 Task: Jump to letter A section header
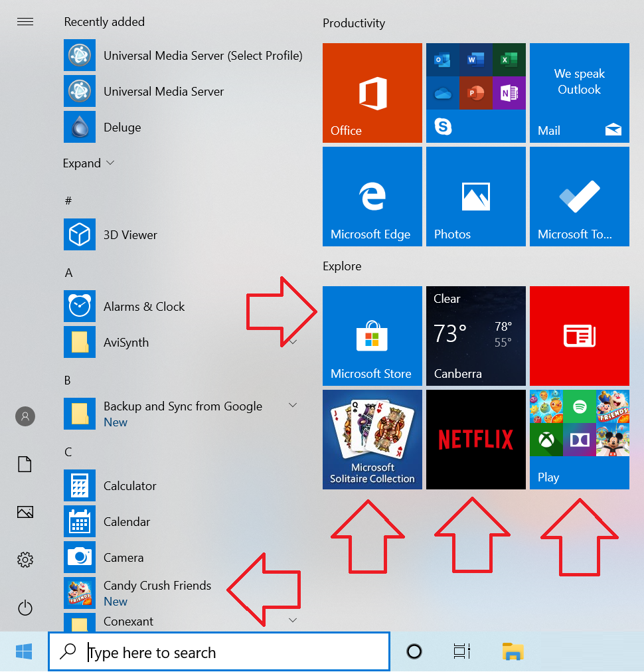pyautogui.click(x=68, y=272)
